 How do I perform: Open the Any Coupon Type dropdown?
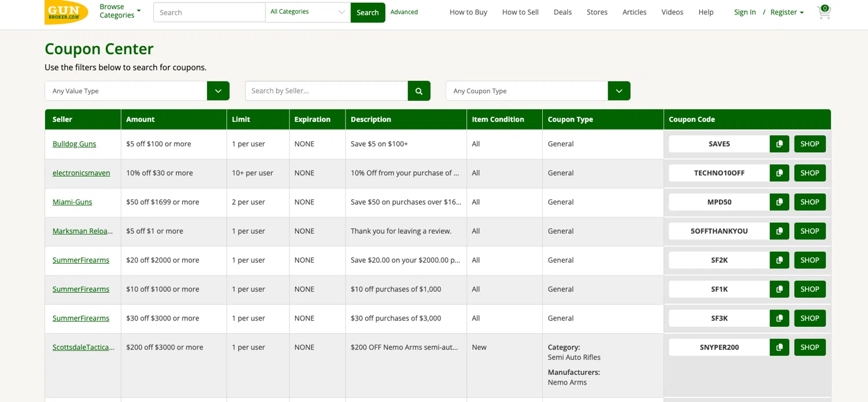click(619, 91)
